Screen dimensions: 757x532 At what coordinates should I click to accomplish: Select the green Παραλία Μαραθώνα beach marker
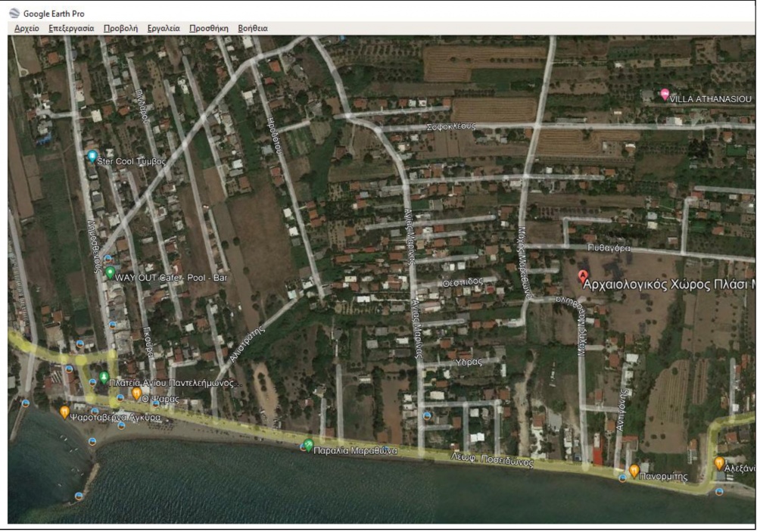307,444
